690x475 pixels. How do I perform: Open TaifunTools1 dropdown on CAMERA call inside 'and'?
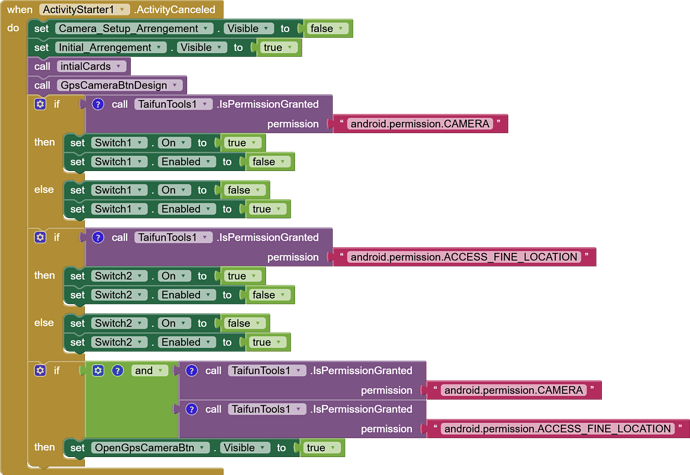pos(267,371)
